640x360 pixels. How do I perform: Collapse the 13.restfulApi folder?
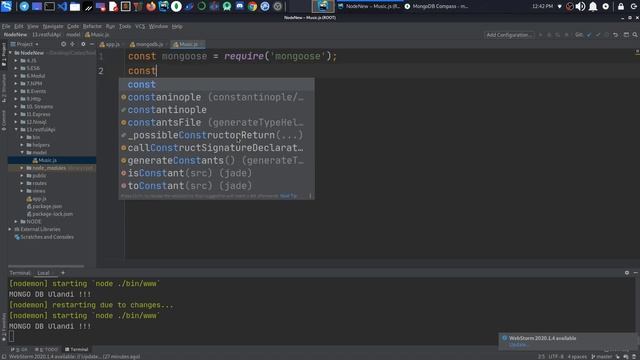pos(16,129)
